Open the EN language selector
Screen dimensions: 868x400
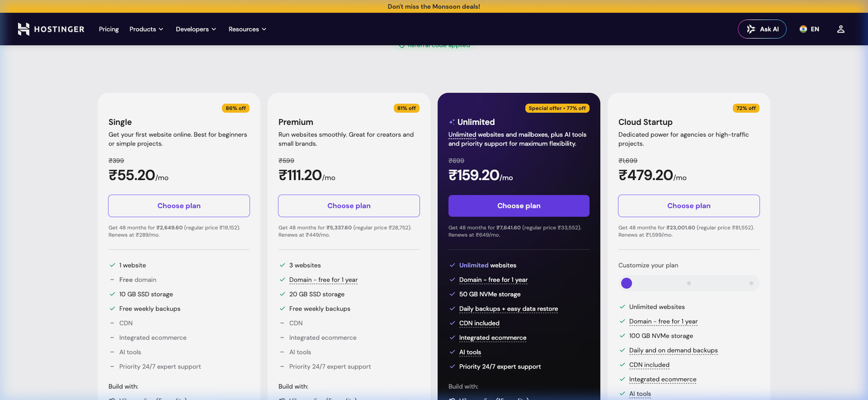click(809, 29)
